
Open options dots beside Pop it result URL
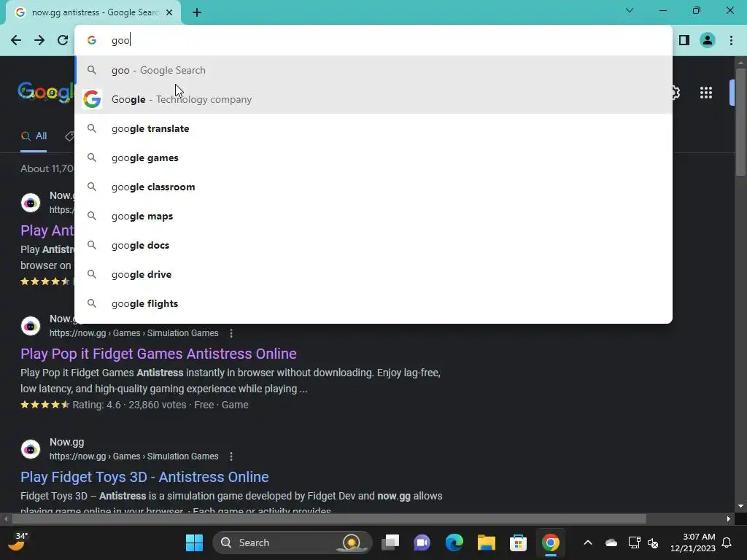pyautogui.click(x=231, y=333)
